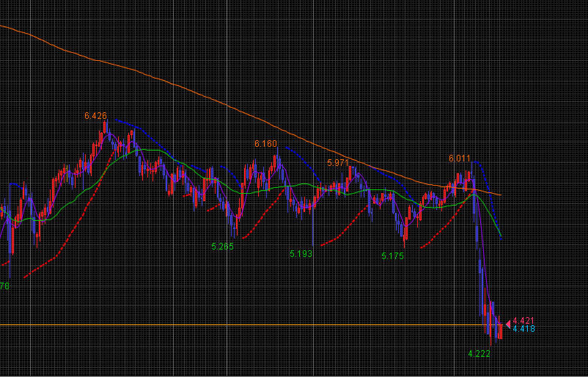Select the 5.193 low price label
Viewport: 588px width, 378px height.
pos(301,253)
